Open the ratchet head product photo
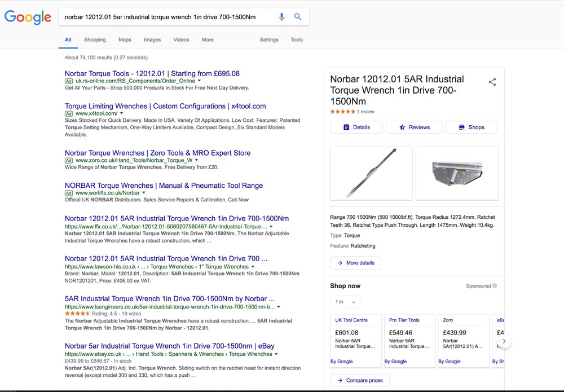 tap(457, 173)
